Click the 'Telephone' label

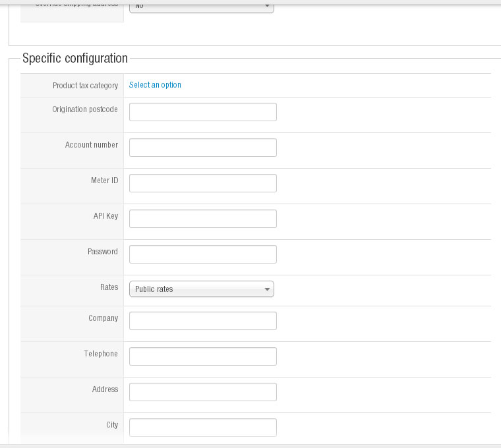101,354
